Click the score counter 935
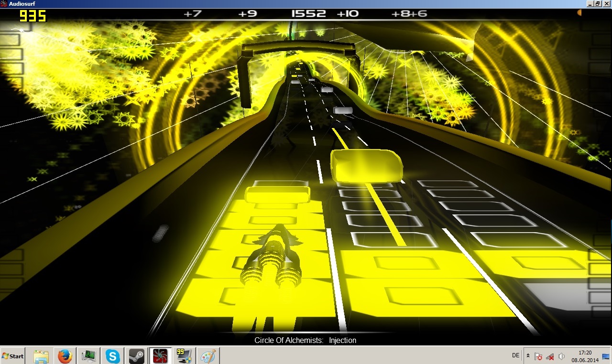Screen dimensions: 612x364 tap(33, 16)
